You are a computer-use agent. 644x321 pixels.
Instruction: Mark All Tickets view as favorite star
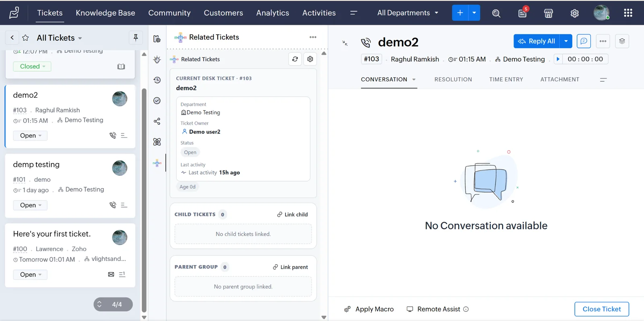tap(25, 38)
